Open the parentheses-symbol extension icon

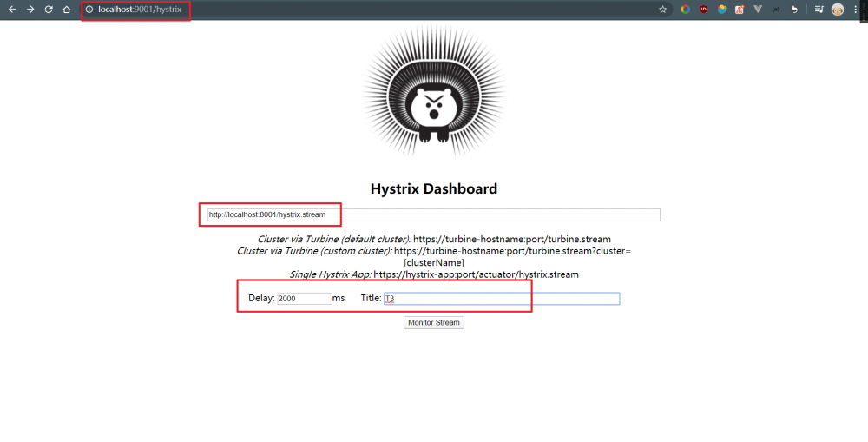point(776,10)
